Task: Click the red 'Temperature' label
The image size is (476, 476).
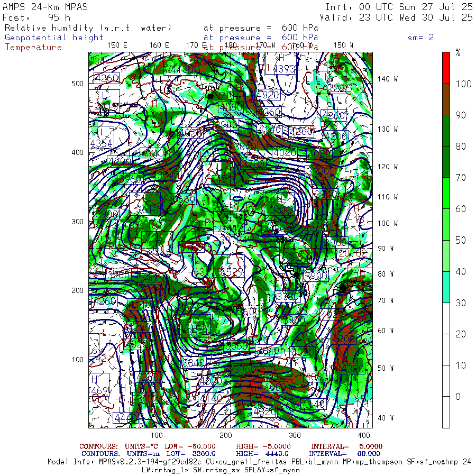Action: tap(33, 48)
